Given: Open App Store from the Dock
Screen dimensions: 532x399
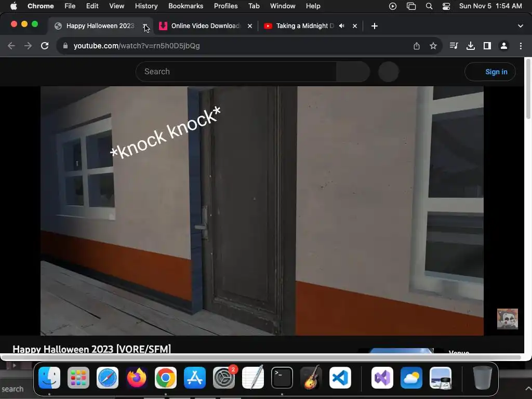Looking at the screenshot, I should point(195,378).
